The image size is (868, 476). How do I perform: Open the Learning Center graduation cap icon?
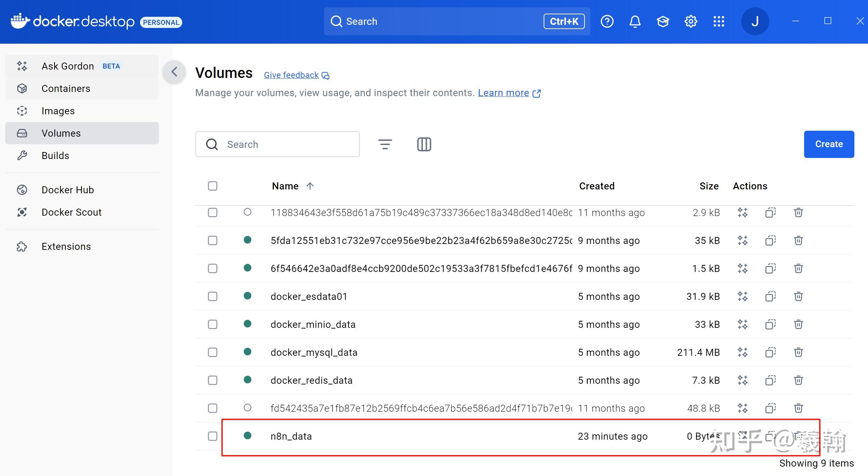click(x=663, y=21)
